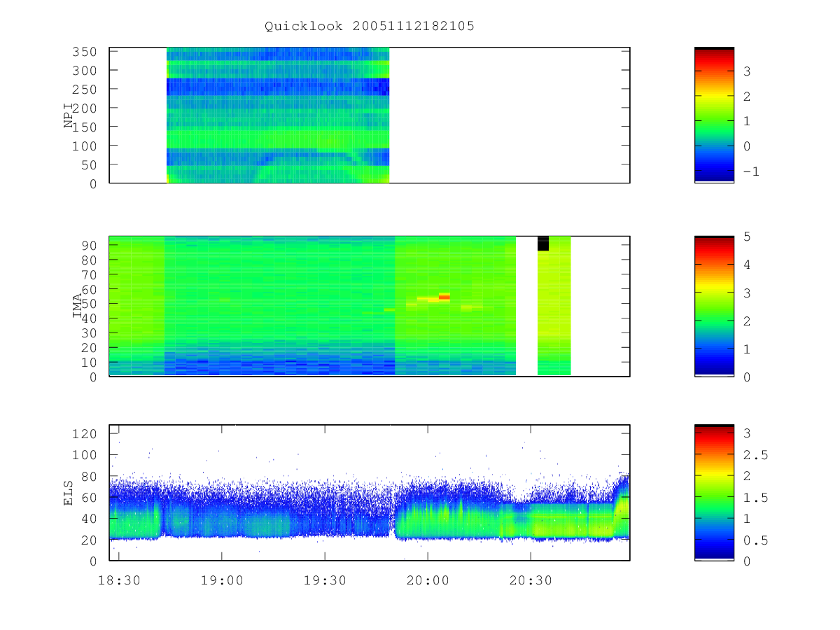Click the -1 label on the NPI colorbar
840x630 pixels.
pos(750,171)
